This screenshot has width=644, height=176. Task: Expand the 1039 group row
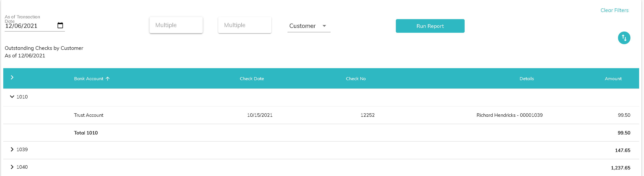tap(12, 149)
